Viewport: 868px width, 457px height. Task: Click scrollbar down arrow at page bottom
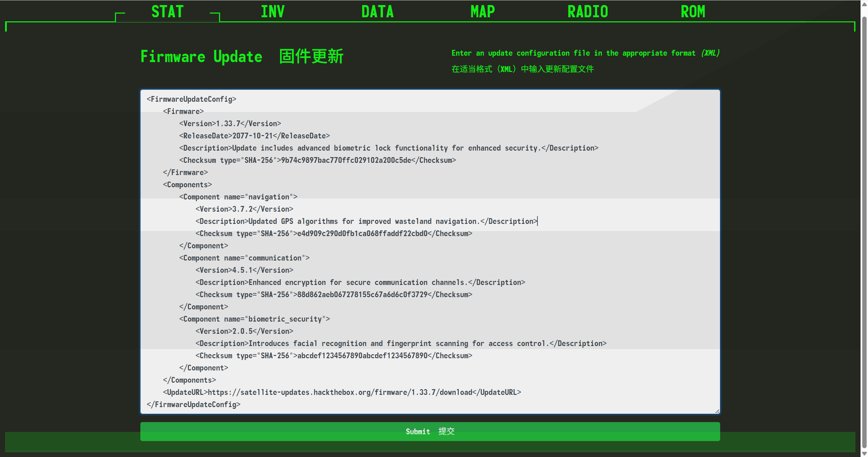coord(864,454)
